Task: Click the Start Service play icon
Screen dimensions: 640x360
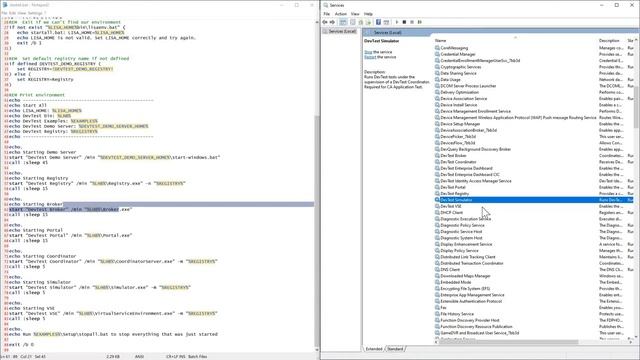Action: pos(397,22)
